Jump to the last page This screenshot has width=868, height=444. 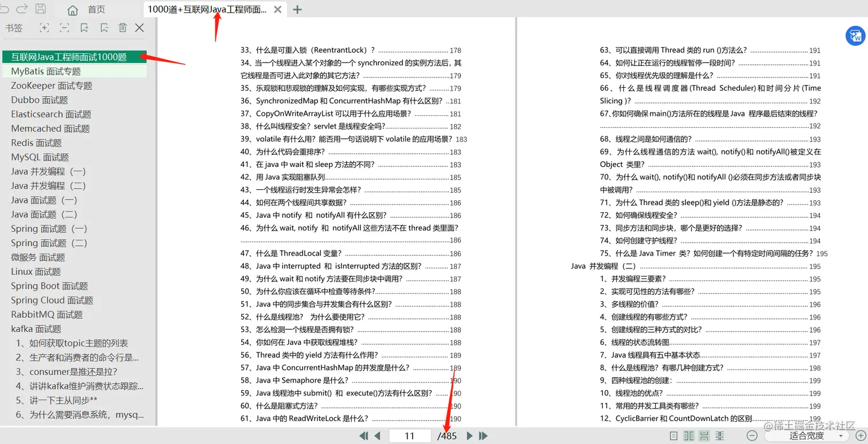coord(483,436)
